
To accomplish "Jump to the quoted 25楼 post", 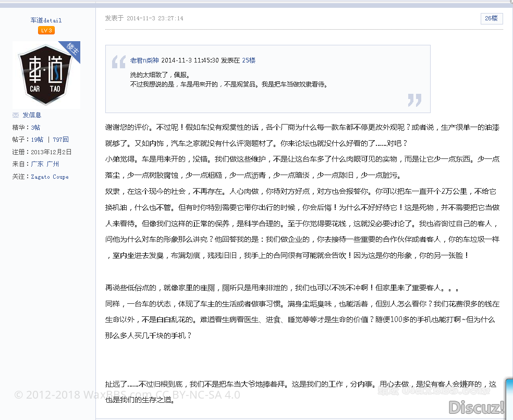I will (249, 60).
